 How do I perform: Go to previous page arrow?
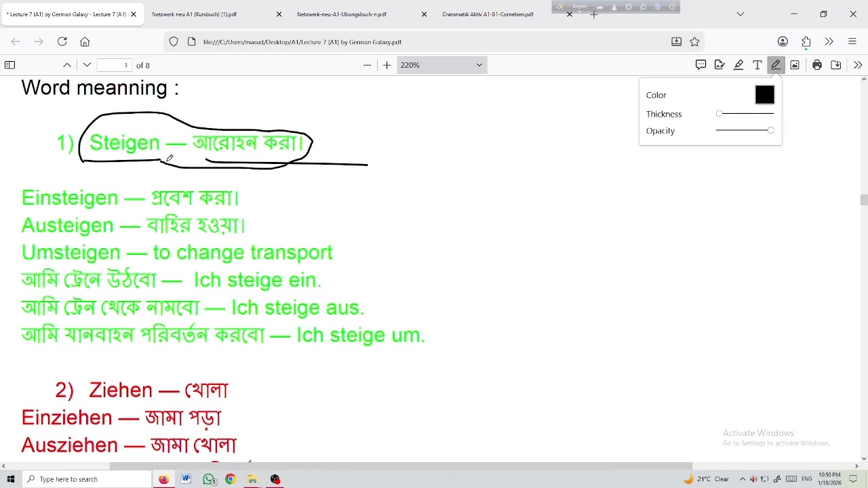click(67, 65)
